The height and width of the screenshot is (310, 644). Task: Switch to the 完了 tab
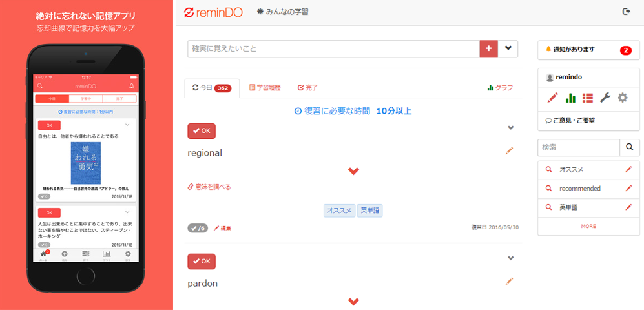click(307, 88)
